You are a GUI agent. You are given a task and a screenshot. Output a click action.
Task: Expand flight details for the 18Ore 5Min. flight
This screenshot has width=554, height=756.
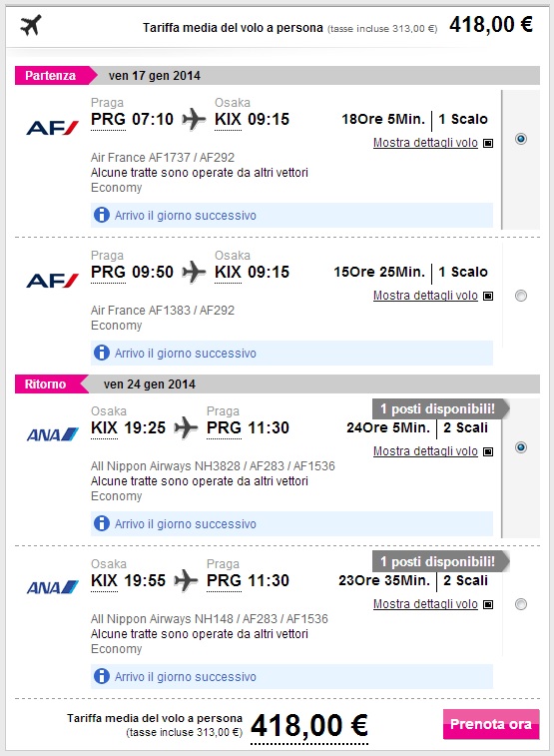[432, 143]
